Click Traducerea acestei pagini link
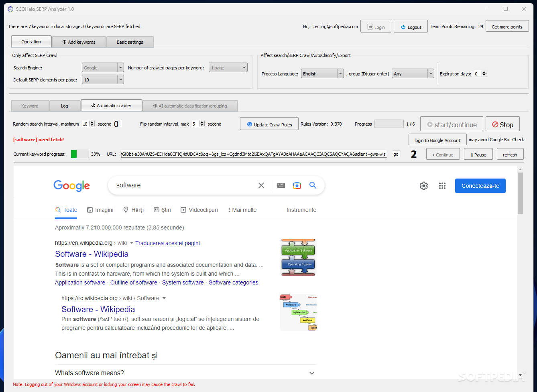 click(167, 243)
